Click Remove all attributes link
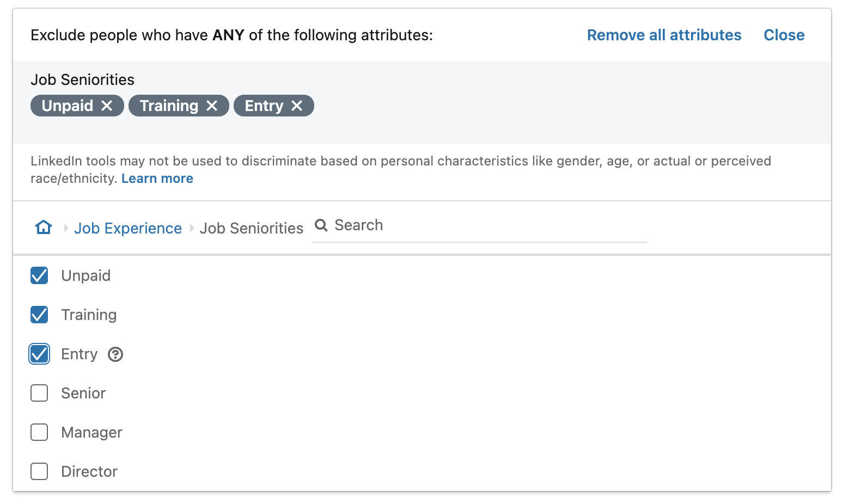Viewport: 843px width, 504px height. (664, 35)
